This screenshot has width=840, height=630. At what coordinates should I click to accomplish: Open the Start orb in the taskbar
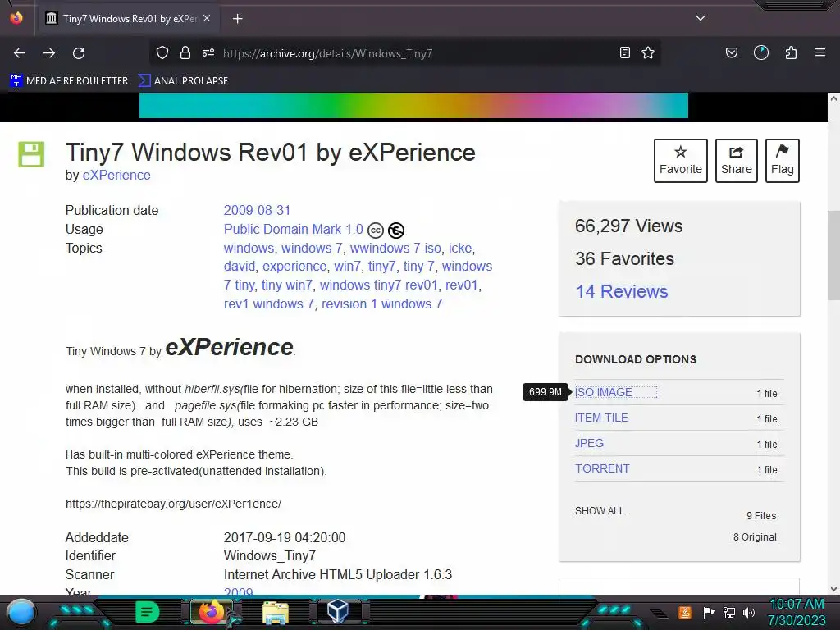pos(21,613)
